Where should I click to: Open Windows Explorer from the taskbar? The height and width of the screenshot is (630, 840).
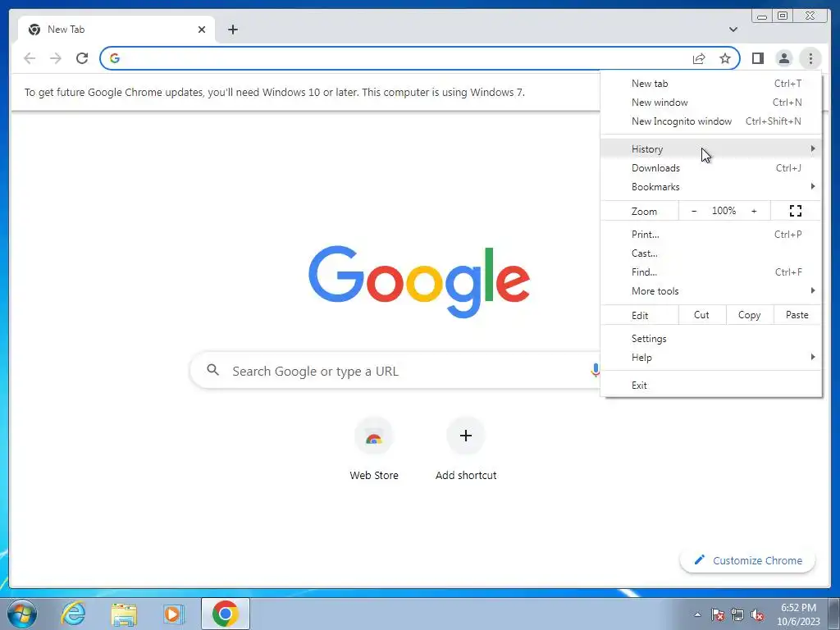(124, 614)
